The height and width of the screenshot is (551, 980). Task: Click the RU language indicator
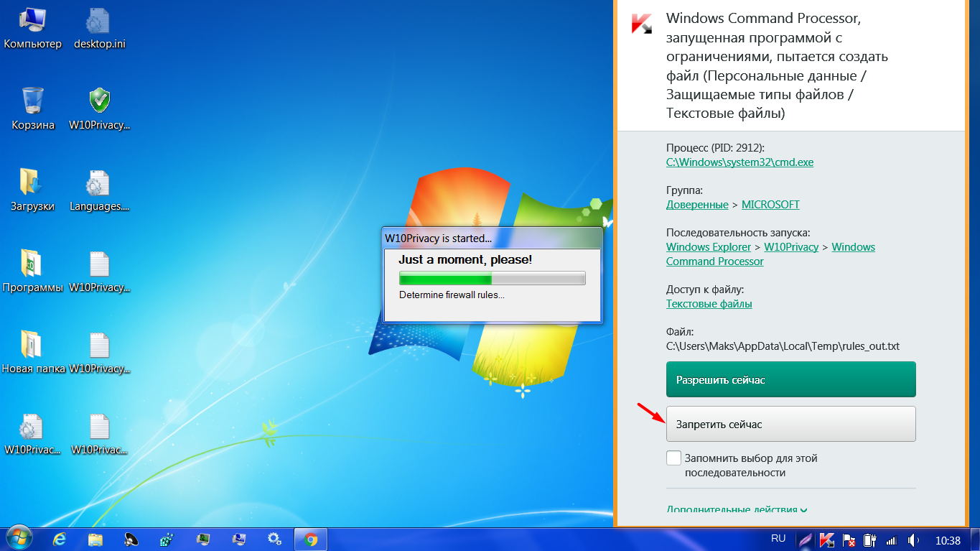(778, 538)
